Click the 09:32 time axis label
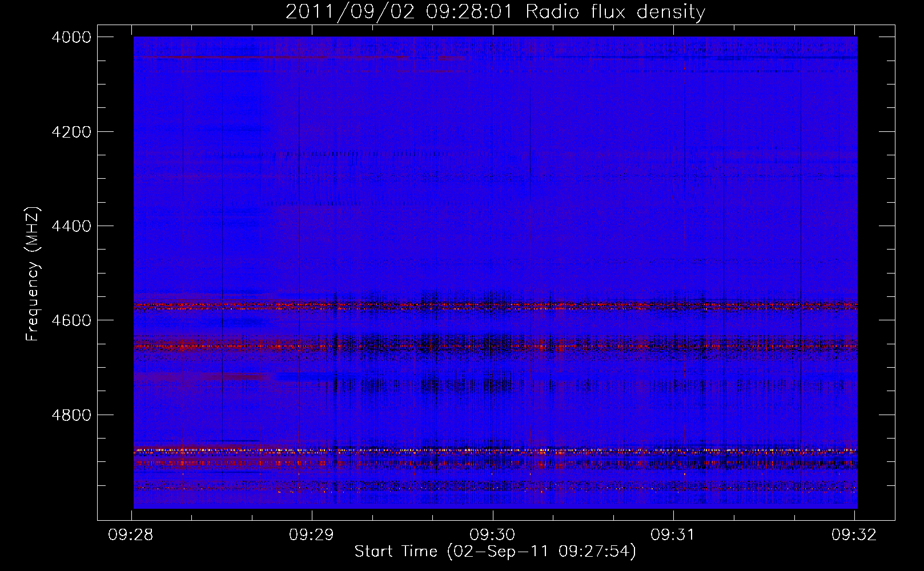Viewport: 924px width, 571px height. click(854, 535)
